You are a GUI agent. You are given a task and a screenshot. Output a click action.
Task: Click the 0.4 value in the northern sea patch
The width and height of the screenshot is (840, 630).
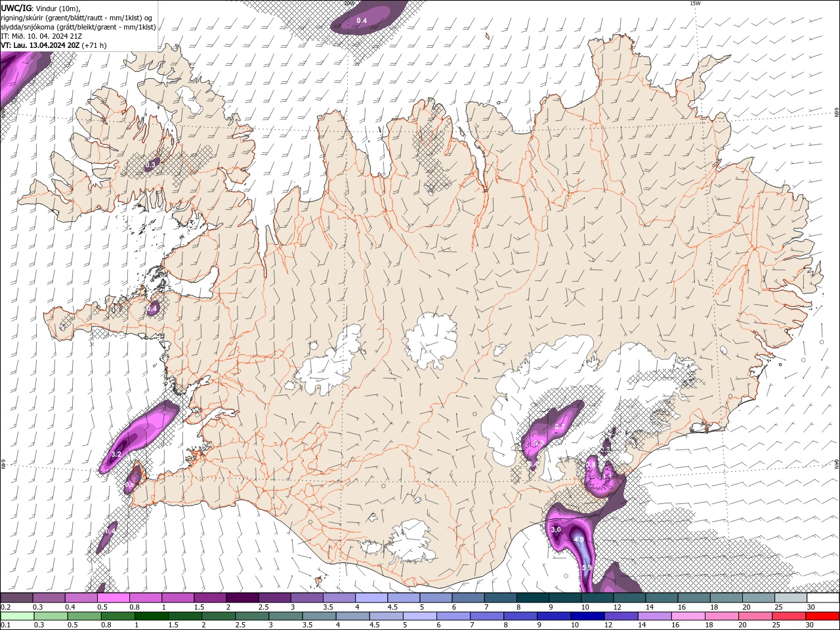(362, 21)
